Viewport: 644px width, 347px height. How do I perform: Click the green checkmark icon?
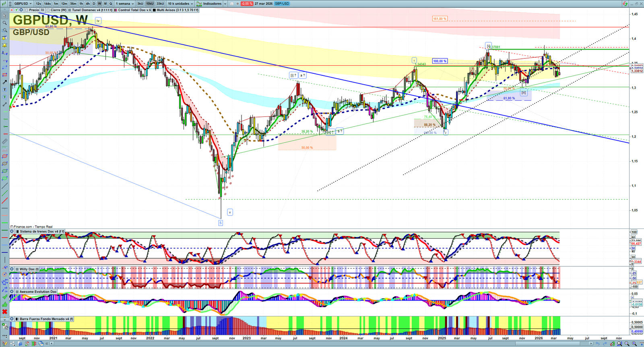[x=4, y=297]
